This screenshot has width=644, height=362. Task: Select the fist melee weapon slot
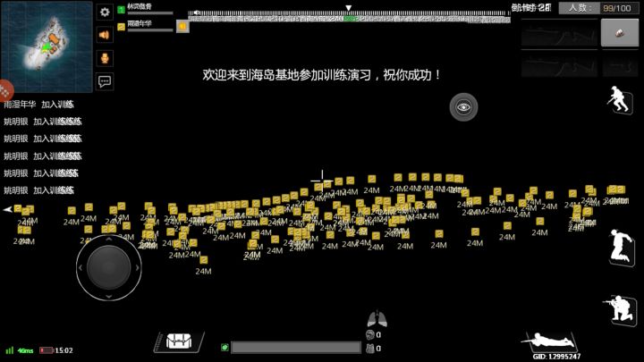pos(620,33)
